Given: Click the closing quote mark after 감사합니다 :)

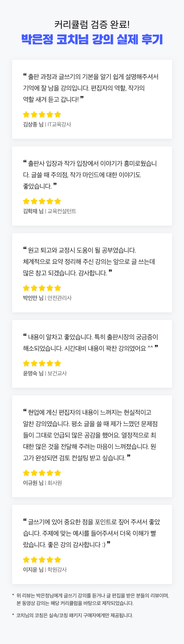Looking at the screenshot, I should click(109, 543).
